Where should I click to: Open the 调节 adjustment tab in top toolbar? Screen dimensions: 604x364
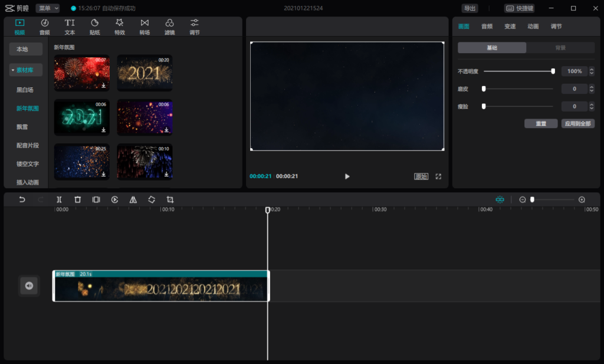point(195,27)
